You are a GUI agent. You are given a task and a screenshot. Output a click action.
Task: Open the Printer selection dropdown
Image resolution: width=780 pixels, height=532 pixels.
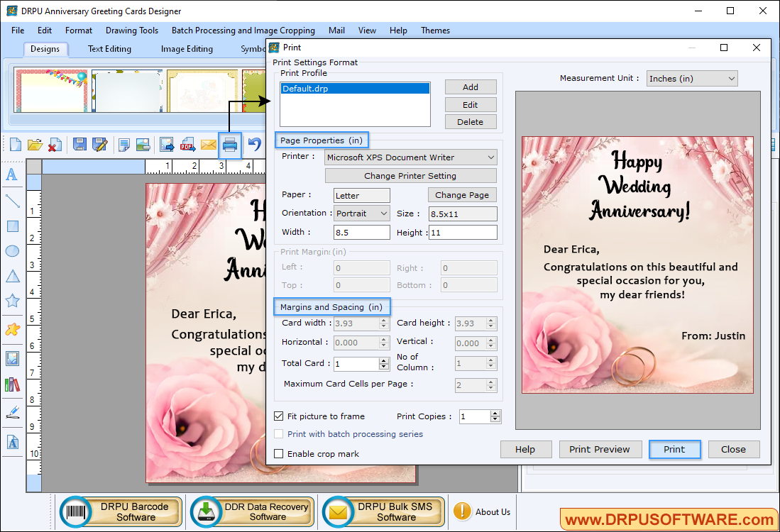tap(411, 157)
